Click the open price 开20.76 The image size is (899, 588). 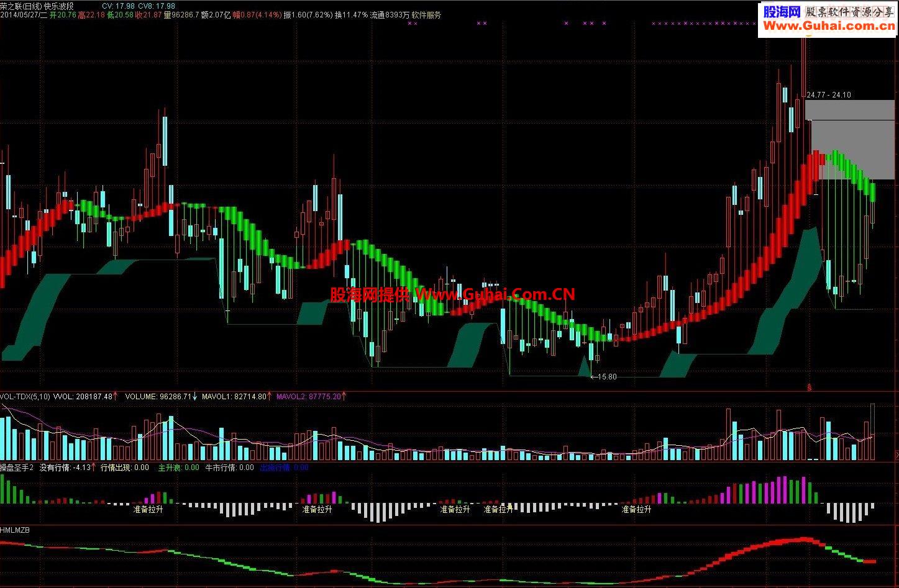(62, 14)
